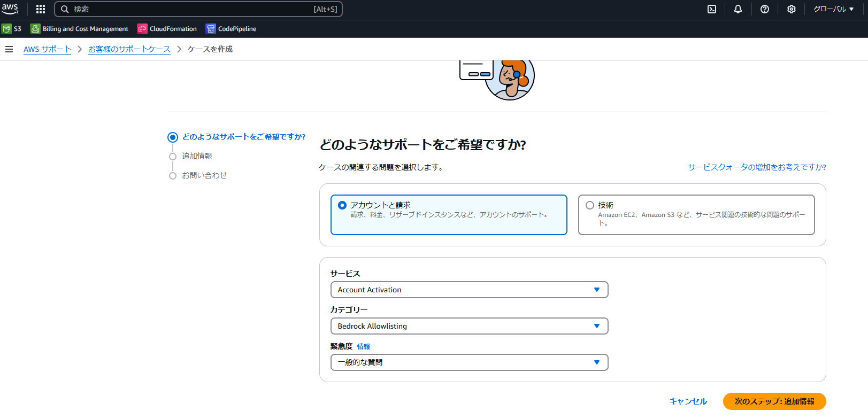This screenshot has height=419, width=868.
Task: Open notifications bell icon
Action: (738, 9)
